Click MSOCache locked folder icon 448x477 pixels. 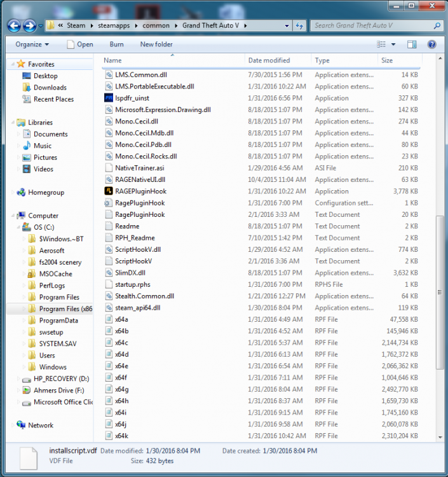[x=32, y=273]
